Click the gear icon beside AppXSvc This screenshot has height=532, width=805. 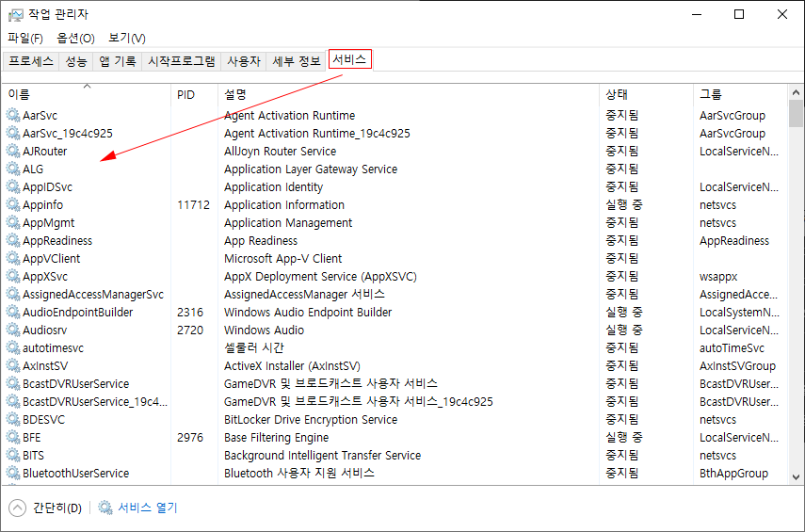pos(13,276)
